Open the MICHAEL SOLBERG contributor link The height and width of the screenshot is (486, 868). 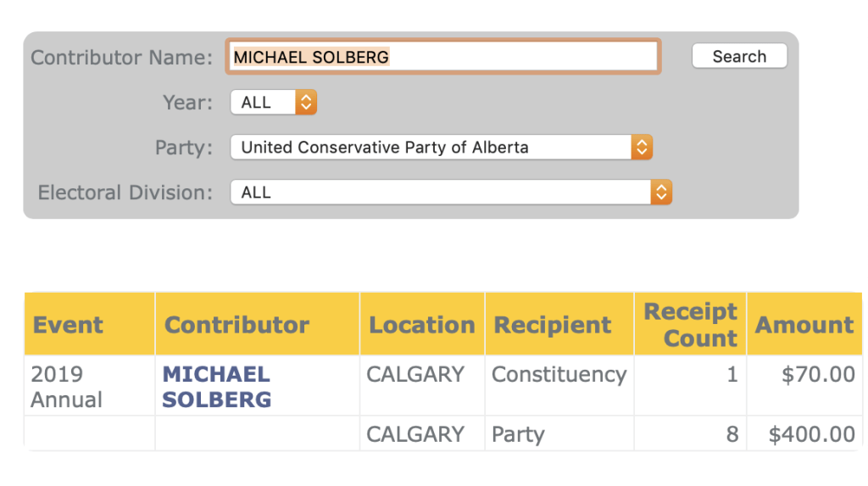tap(217, 387)
